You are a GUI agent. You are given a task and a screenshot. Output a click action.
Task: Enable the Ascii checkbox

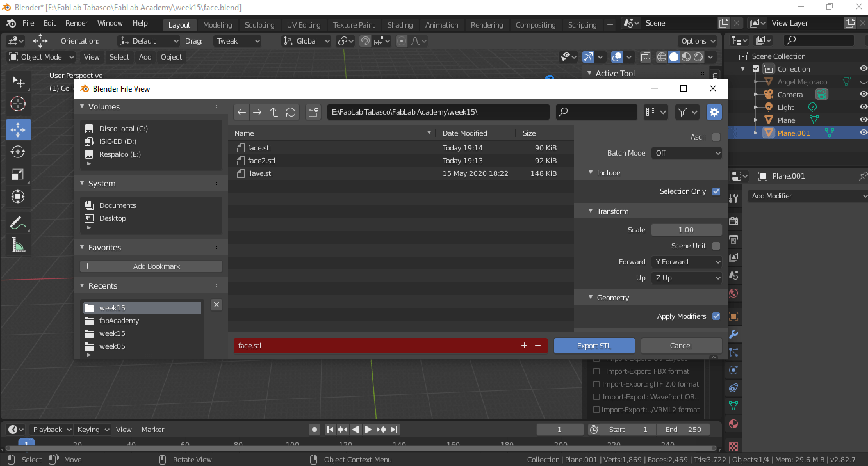coord(716,137)
